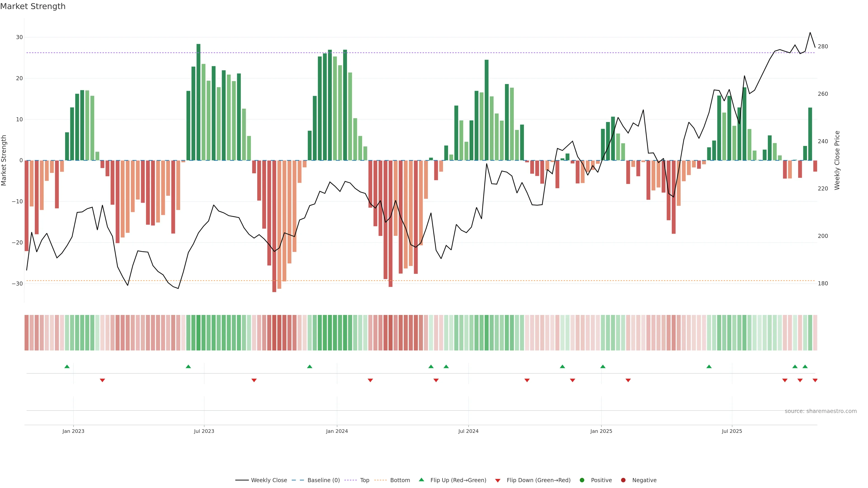The image size is (868, 488).
Task: Click the Weekly Close Price axis title
Action: 837,160
